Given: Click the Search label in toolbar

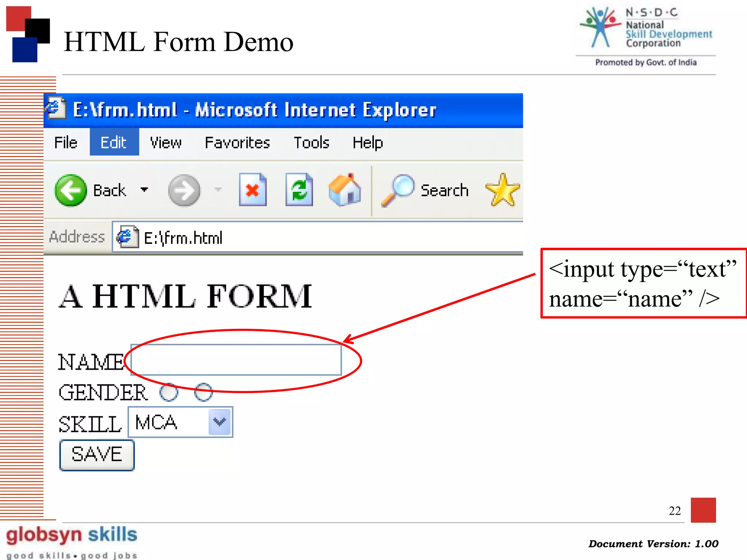Looking at the screenshot, I should click(x=445, y=191).
